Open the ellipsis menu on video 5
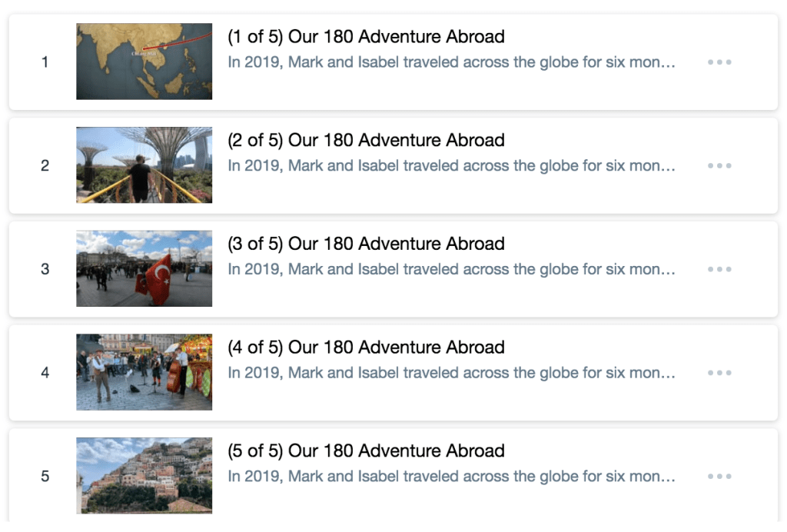Image resolution: width=787 pixels, height=532 pixels. [x=719, y=477]
